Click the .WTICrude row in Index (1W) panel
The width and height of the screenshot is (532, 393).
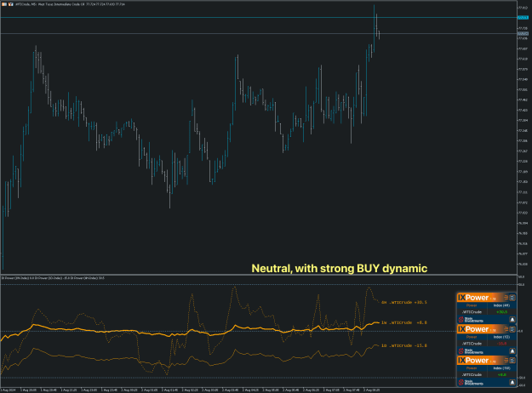[x=487, y=374]
